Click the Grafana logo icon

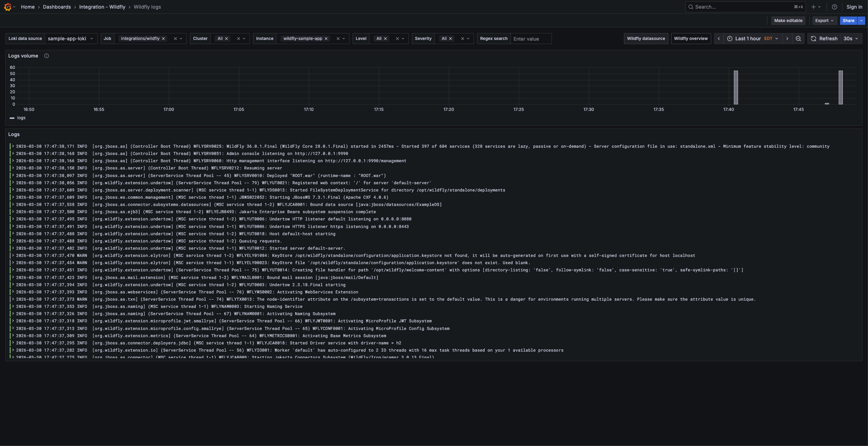pyautogui.click(x=8, y=7)
